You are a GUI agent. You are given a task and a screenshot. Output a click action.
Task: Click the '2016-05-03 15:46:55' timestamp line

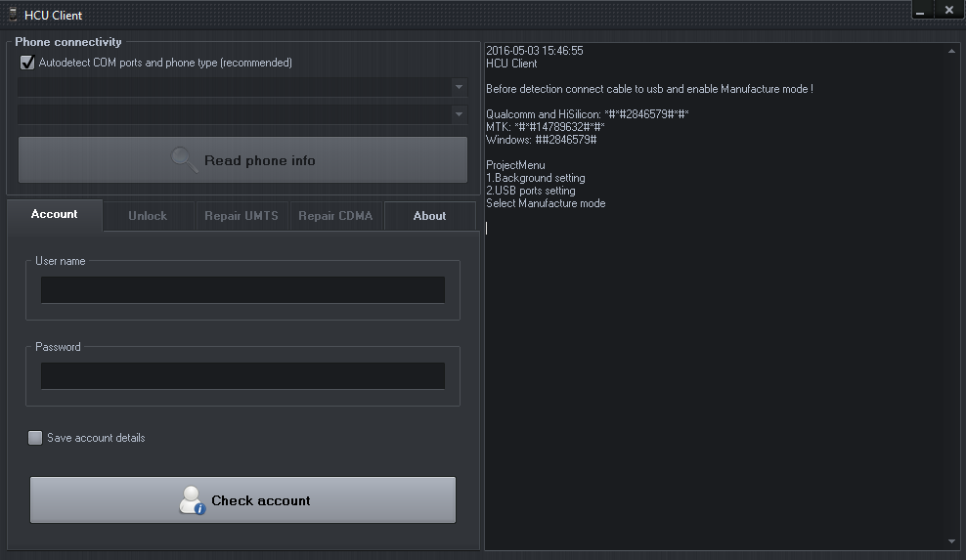pos(535,51)
